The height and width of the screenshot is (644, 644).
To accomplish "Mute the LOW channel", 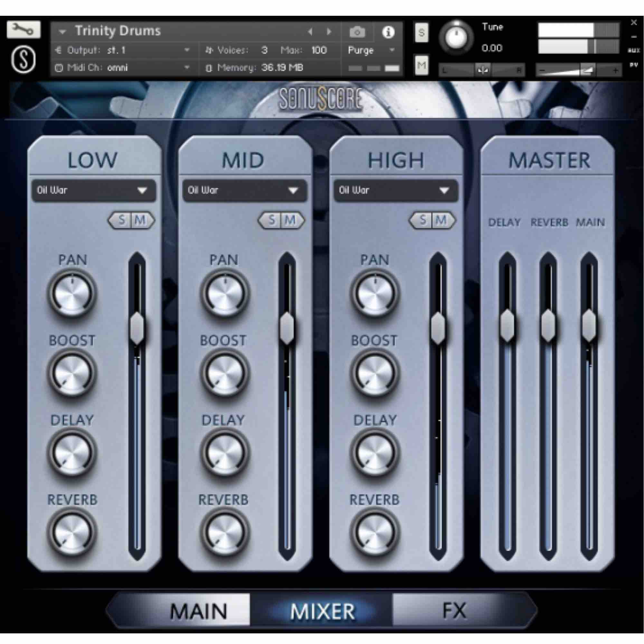I will pyautogui.click(x=142, y=220).
